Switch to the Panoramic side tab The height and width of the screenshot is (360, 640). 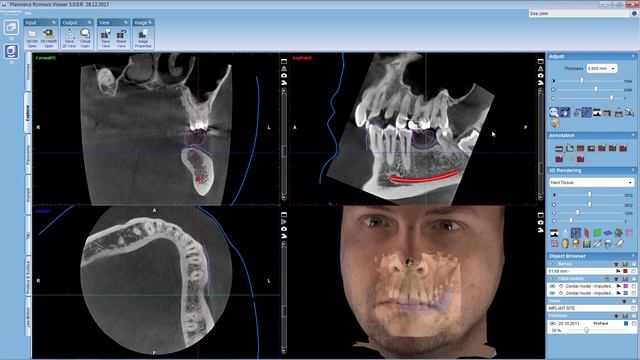coord(28,154)
